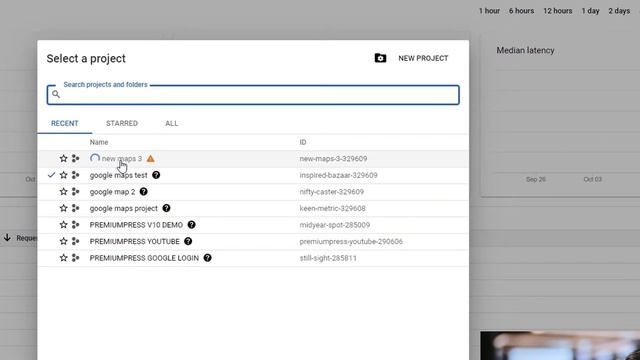This screenshot has width=640, height=360.
Task: Click the Median latency chart title
Action: (525, 51)
